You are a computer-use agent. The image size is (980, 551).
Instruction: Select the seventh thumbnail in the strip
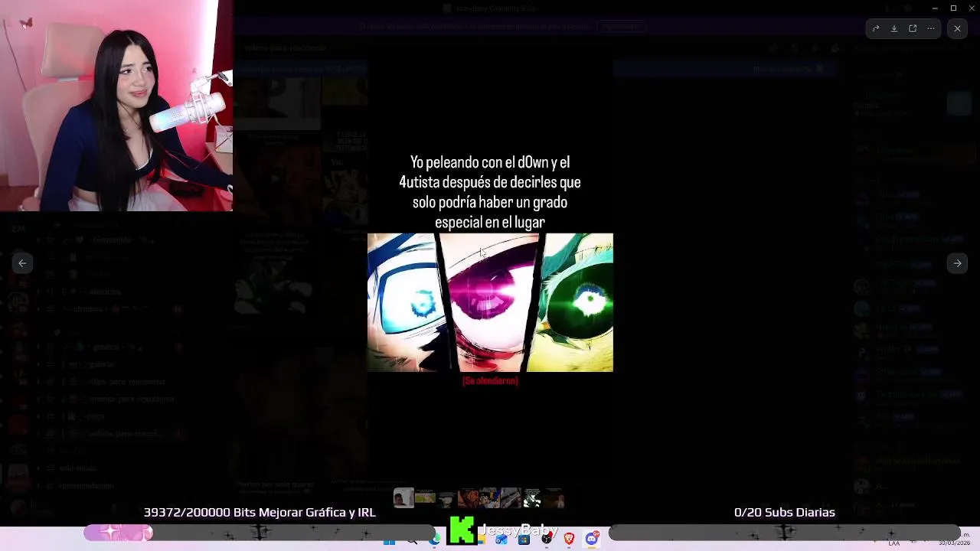pos(532,498)
